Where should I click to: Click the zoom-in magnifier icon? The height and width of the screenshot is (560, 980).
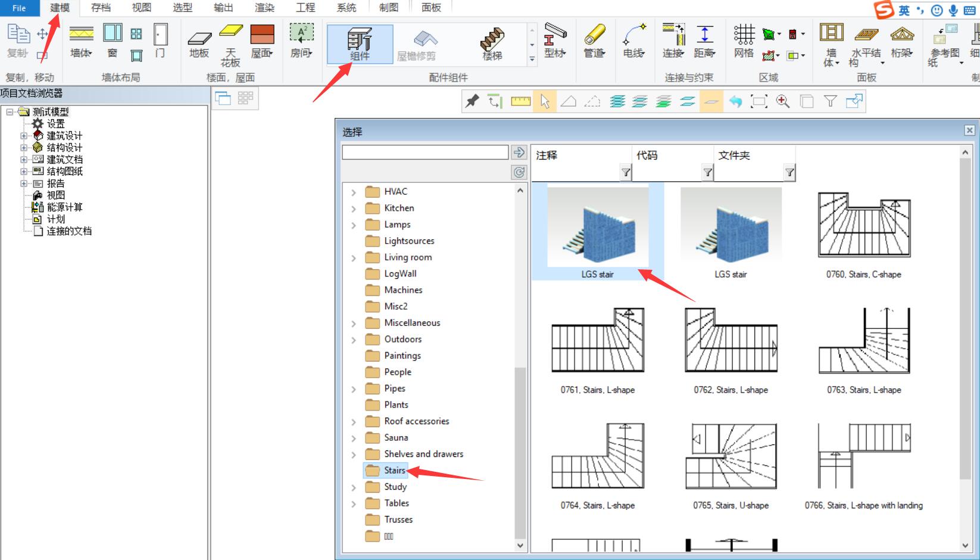pyautogui.click(x=783, y=101)
